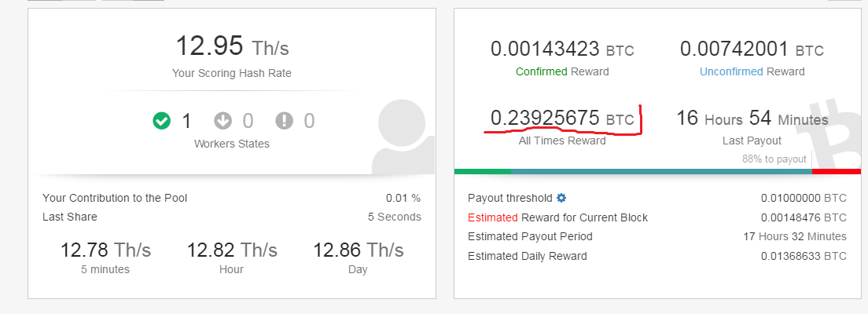The height and width of the screenshot is (314, 868).
Task: Click the Estimated Reward for Current Block row
Action: (x=657, y=217)
